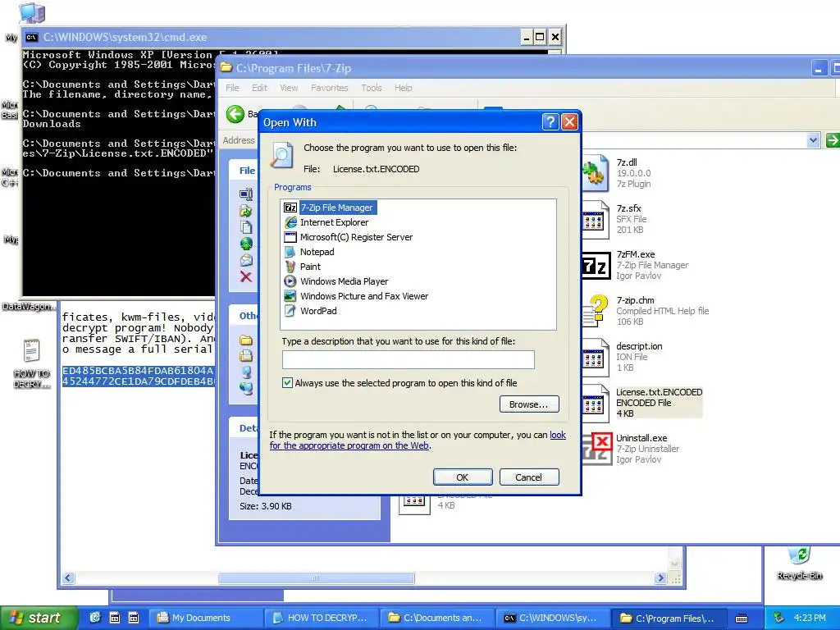Open the My Network Places globe icon

coord(246,388)
